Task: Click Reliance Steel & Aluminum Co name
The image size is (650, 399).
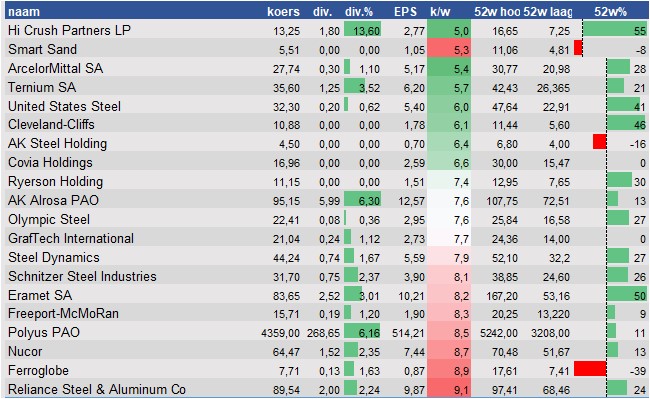Action: point(97,389)
